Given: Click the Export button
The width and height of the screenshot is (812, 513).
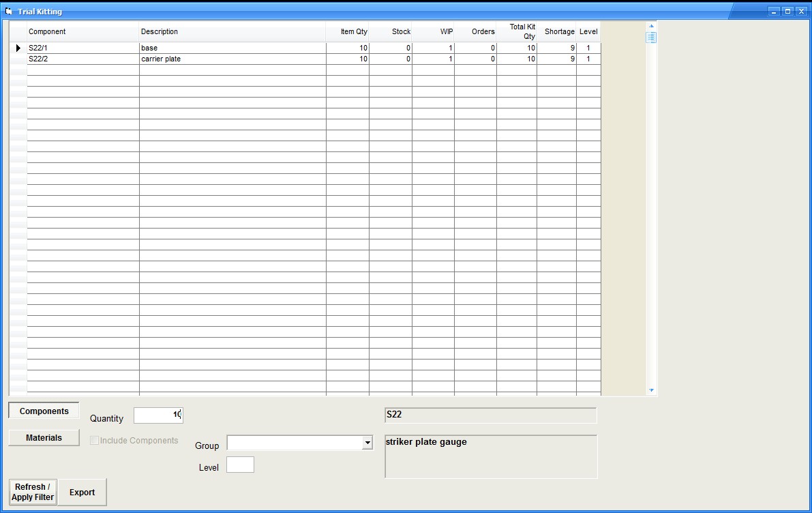Looking at the screenshot, I should [x=82, y=492].
